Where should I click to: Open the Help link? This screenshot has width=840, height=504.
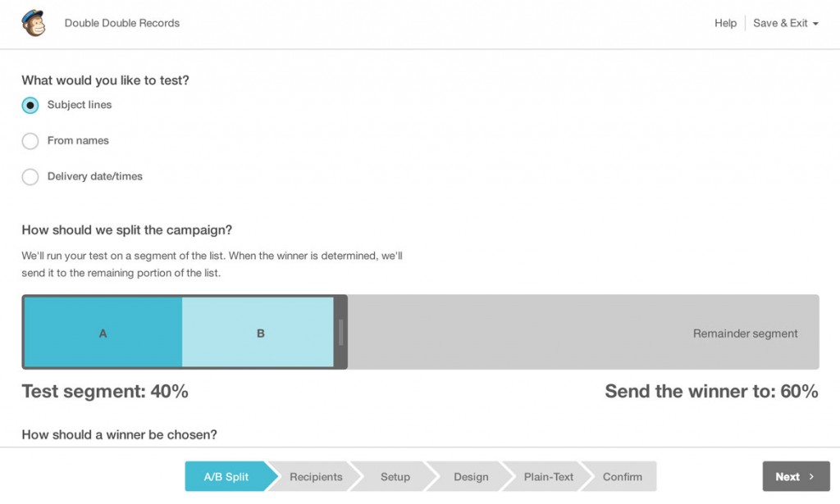(x=725, y=23)
